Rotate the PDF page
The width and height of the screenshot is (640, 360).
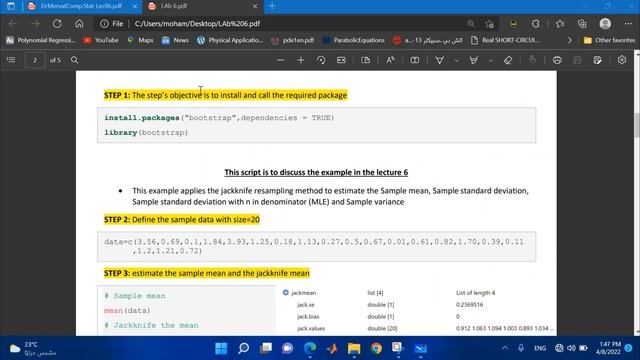[321, 60]
